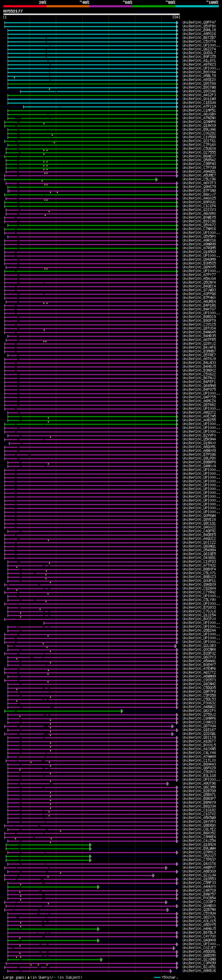Viewport: 222px width, 980px height.
Task: Open the UniRef100_C1EGU4 entry
Action: tap(199, 103)
